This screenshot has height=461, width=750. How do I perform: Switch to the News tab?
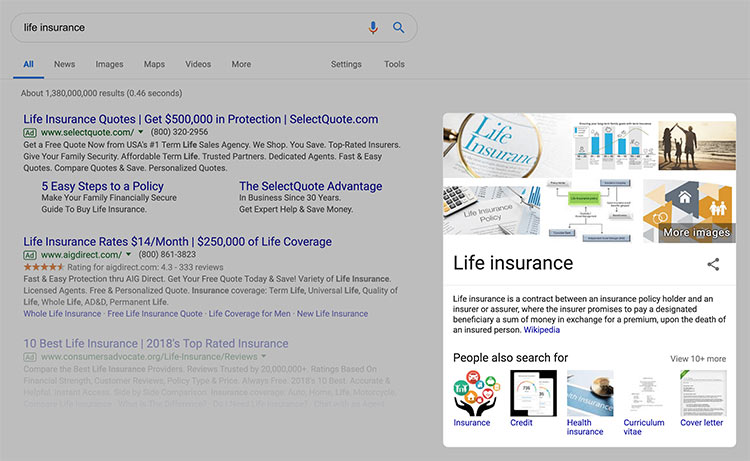pyautogui.click(x=64, y=64)
